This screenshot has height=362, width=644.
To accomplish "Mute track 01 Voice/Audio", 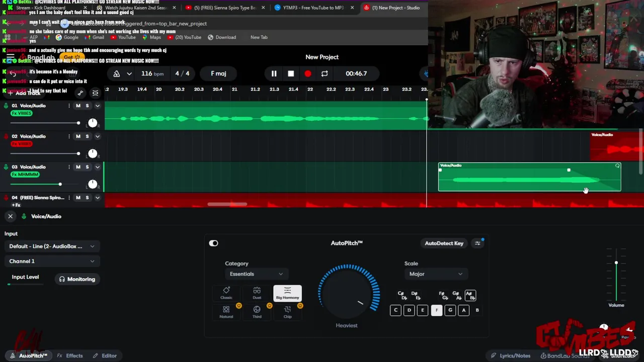I will click(78, 106).
